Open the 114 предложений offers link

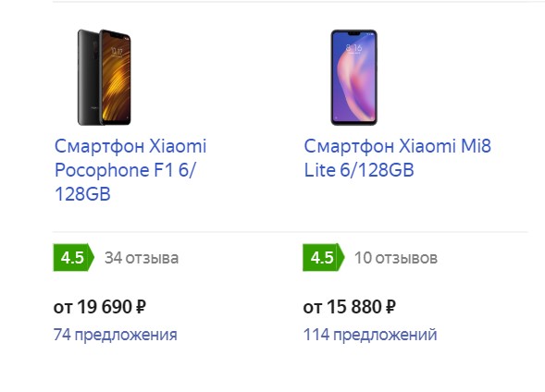coord(370,335)
